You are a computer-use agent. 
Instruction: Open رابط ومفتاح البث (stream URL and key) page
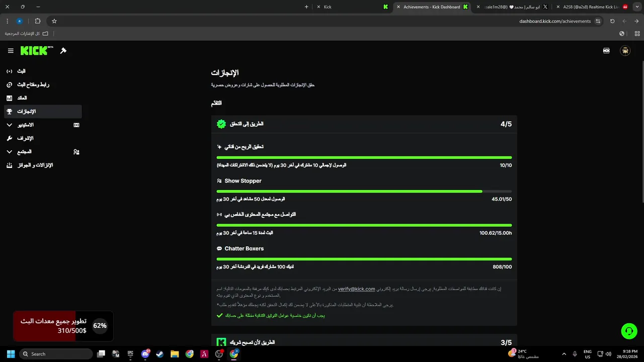(x=33, y=84)
